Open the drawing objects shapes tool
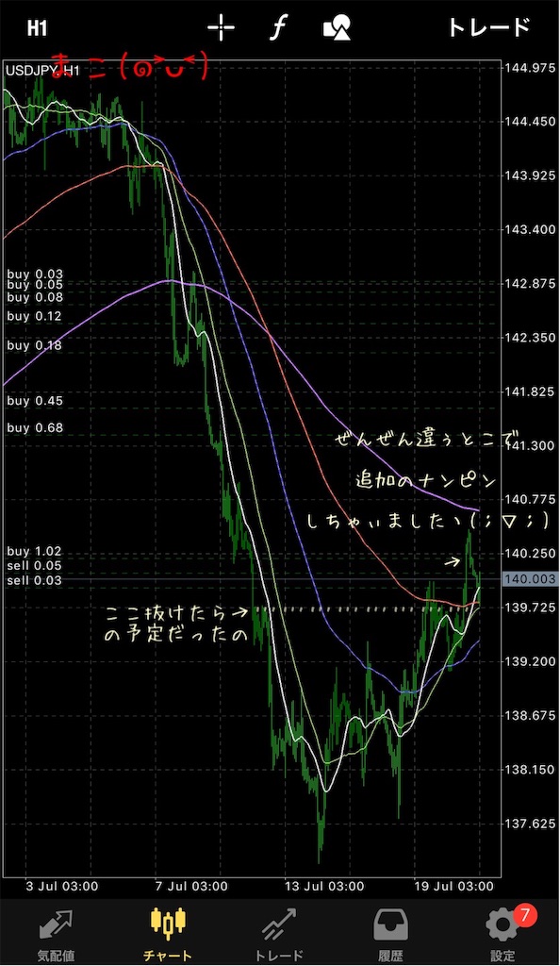560x966 pixels. click(x=338, y=27)
